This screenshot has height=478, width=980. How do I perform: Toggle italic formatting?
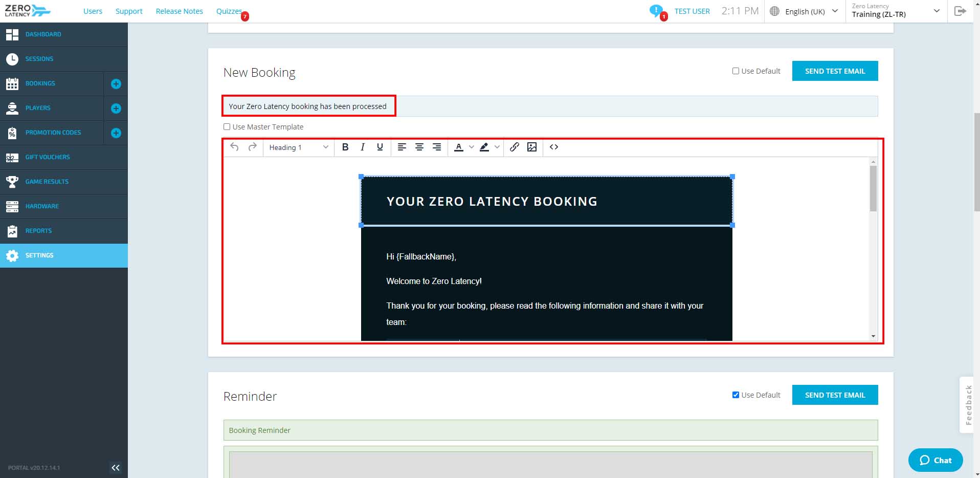[x=363, y=147]
